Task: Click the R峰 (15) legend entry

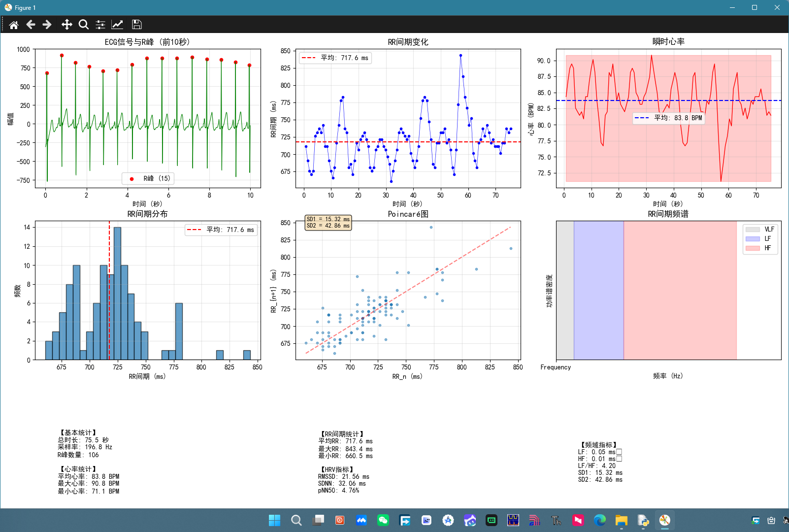Action: click(x=148, y=178)
